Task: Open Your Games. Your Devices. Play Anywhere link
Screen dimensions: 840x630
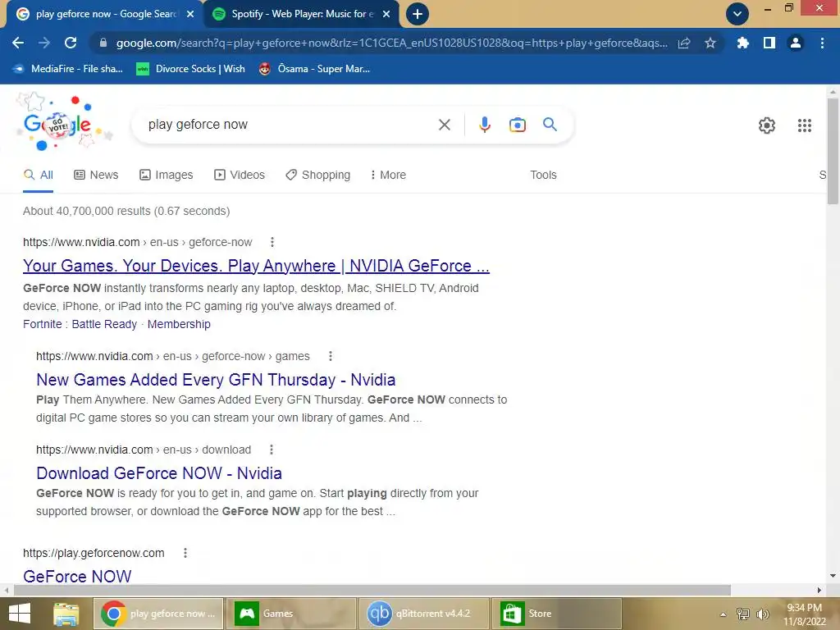Action: click(256, 266)
